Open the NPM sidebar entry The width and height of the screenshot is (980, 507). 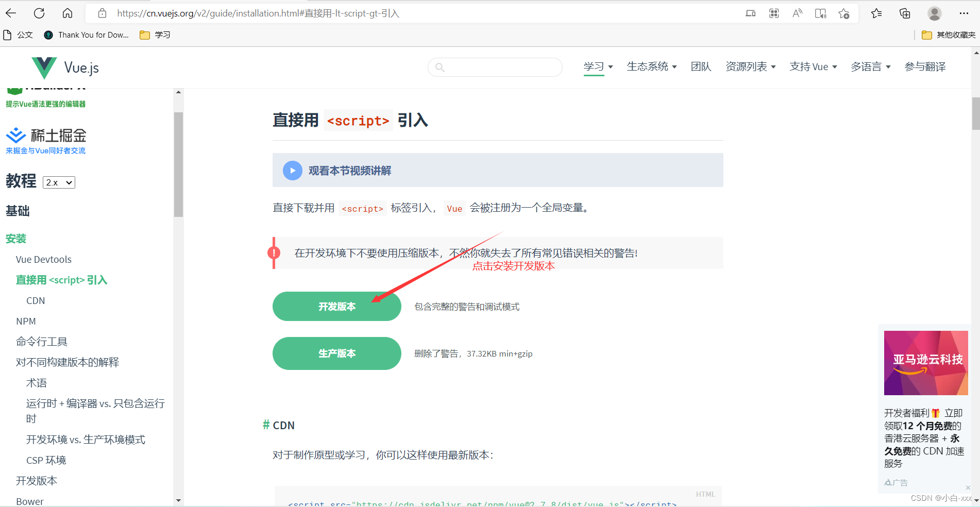[x=26, y=321]
